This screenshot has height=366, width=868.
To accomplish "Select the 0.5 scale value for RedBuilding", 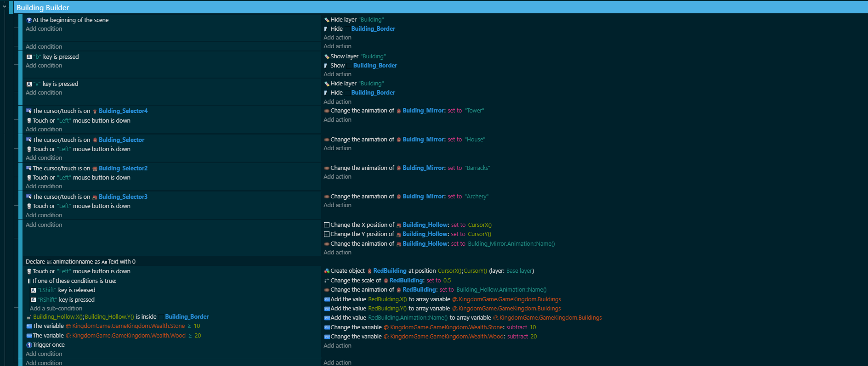I will click(x=447, y=281).
